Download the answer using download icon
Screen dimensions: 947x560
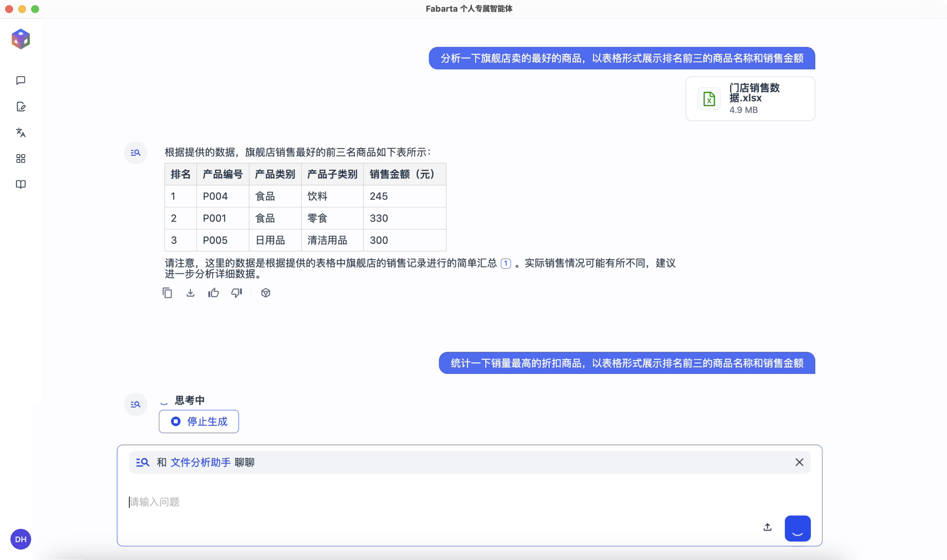pyautogui.click(x=190, y=293)
